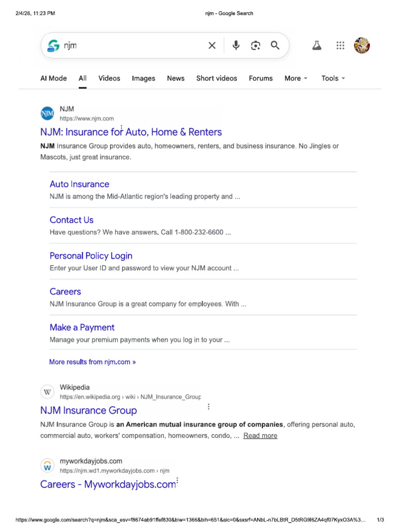Open three-dot menu beside Wikipedia result
Screen dimensions: 399x532
209,406
